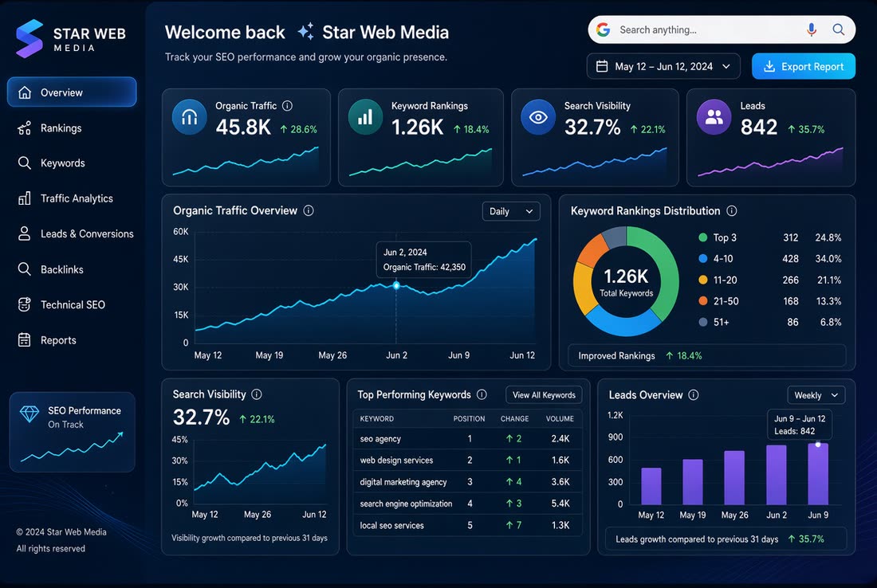Click the Organic Traffic card round icon
Viewport: 877px width, 588px height.
tap(190, 117)
